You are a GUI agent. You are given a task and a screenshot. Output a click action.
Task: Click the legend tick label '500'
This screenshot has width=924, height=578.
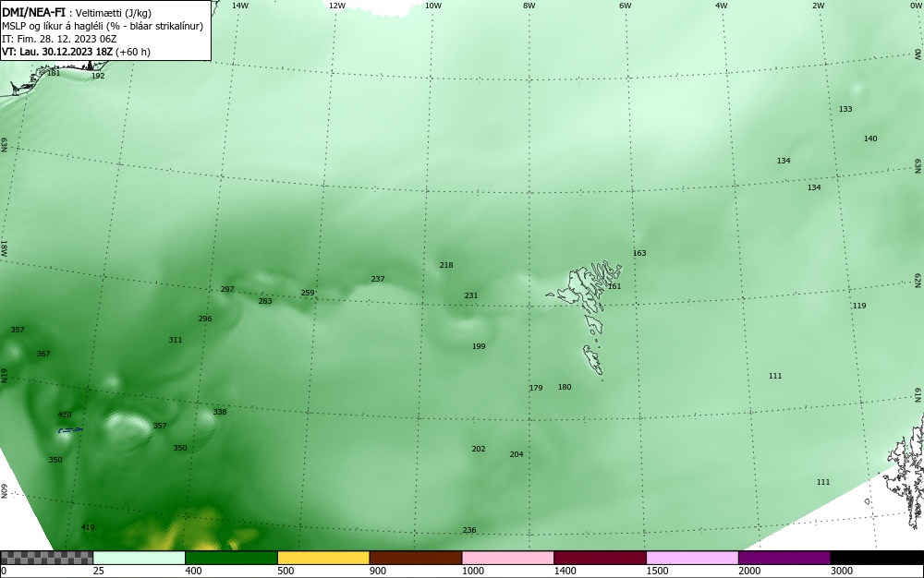(x=286, y=571)
